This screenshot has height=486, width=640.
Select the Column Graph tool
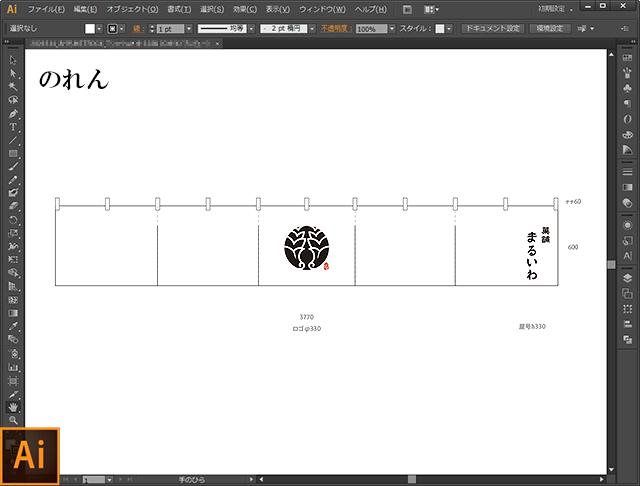pos(13,367)
